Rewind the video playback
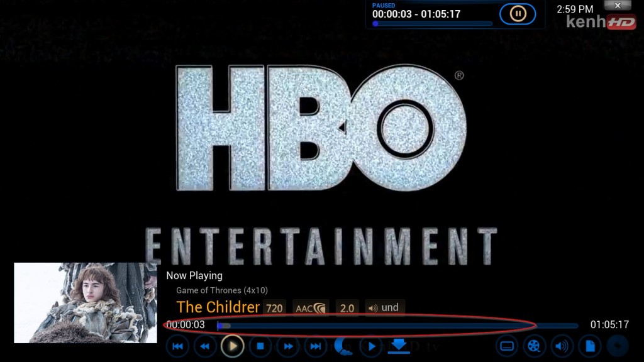 coord(204,346)
